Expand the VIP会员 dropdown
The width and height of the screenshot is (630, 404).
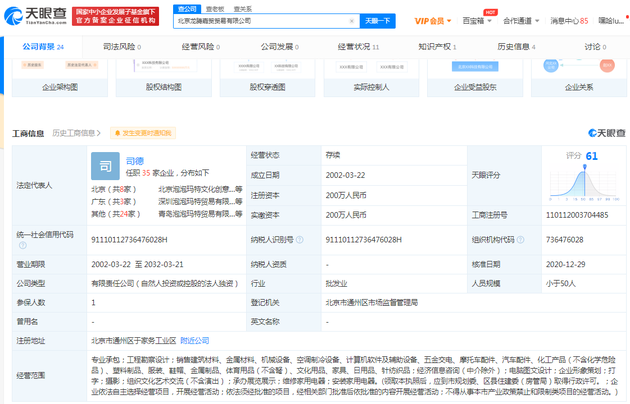[x=435, y=20]
